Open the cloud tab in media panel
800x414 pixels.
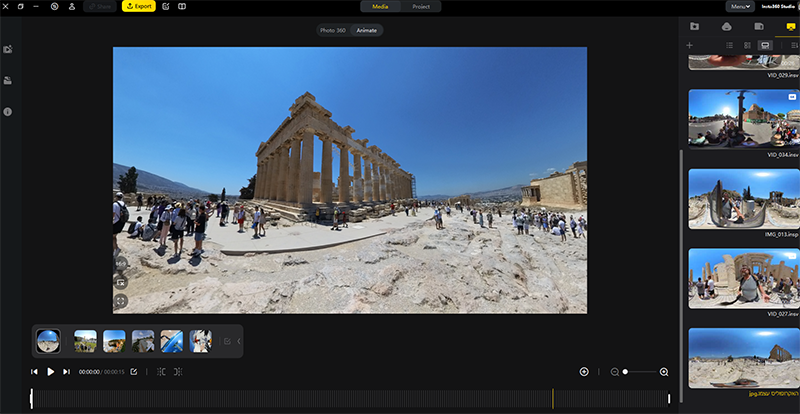tap(727, 27)
